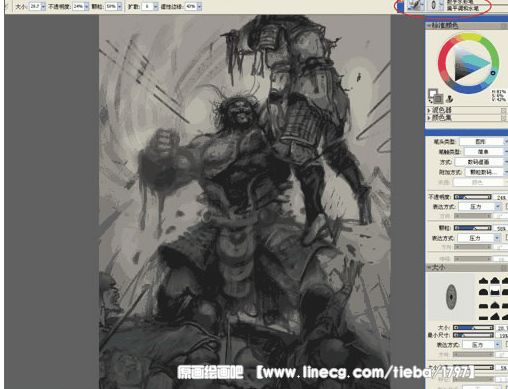Viewport: 508px width, 389px height.
Task: Open the brush category selector icon
Action: [414, 5]
